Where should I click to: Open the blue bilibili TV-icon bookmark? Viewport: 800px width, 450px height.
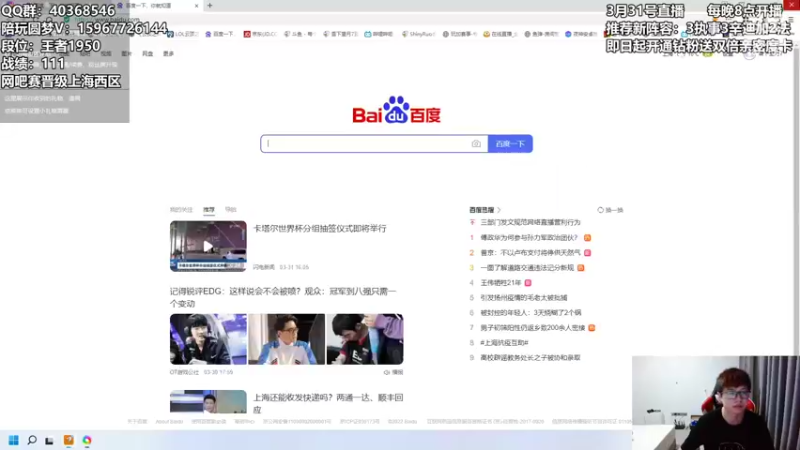(379, 34)
